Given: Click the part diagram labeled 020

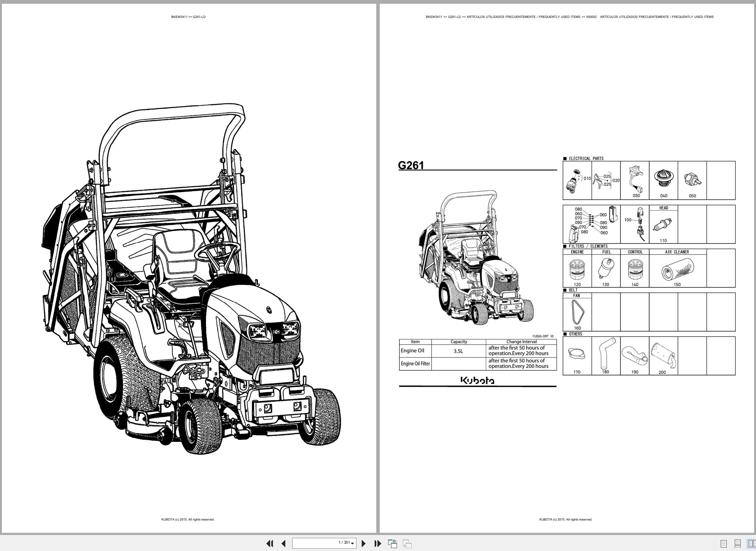Looking at the screenshot, I should pyautogui.click(x=606, y=180).
